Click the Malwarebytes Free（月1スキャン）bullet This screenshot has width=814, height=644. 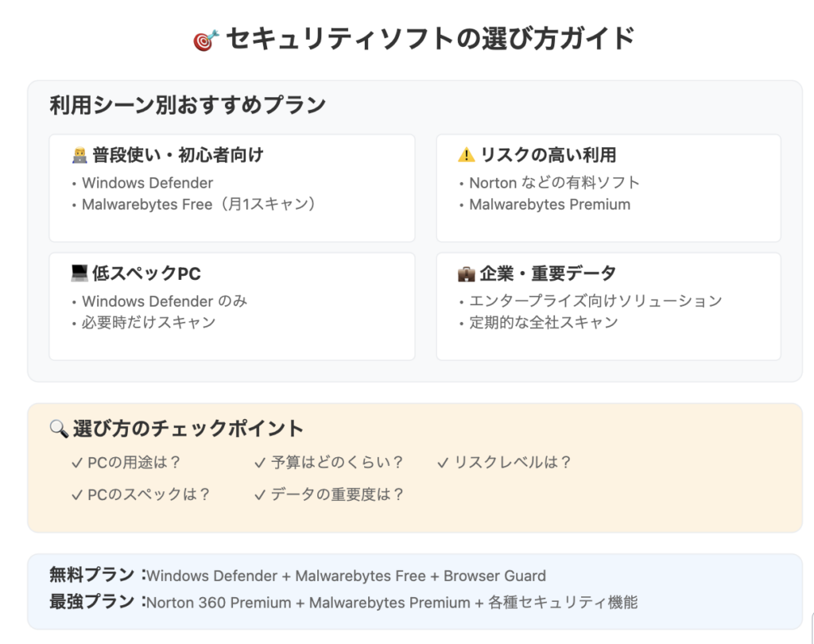199,204
